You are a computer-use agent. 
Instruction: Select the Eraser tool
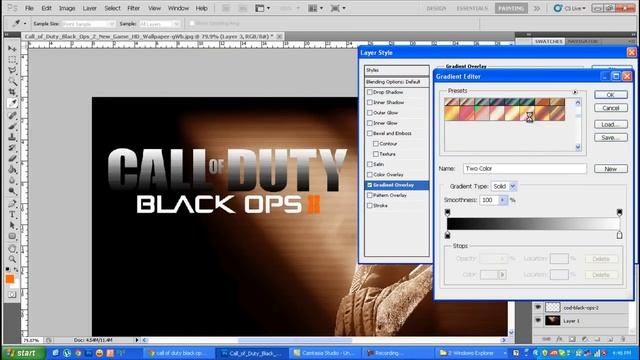coord(12,158)
